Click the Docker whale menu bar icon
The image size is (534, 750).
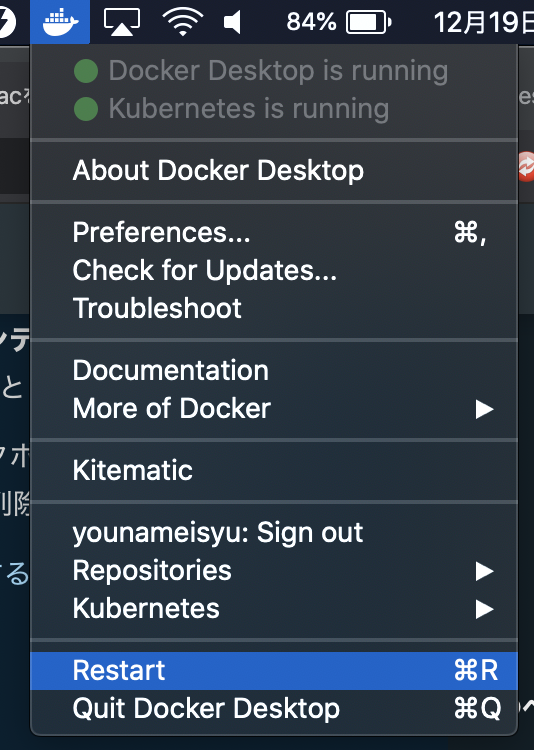60,22
